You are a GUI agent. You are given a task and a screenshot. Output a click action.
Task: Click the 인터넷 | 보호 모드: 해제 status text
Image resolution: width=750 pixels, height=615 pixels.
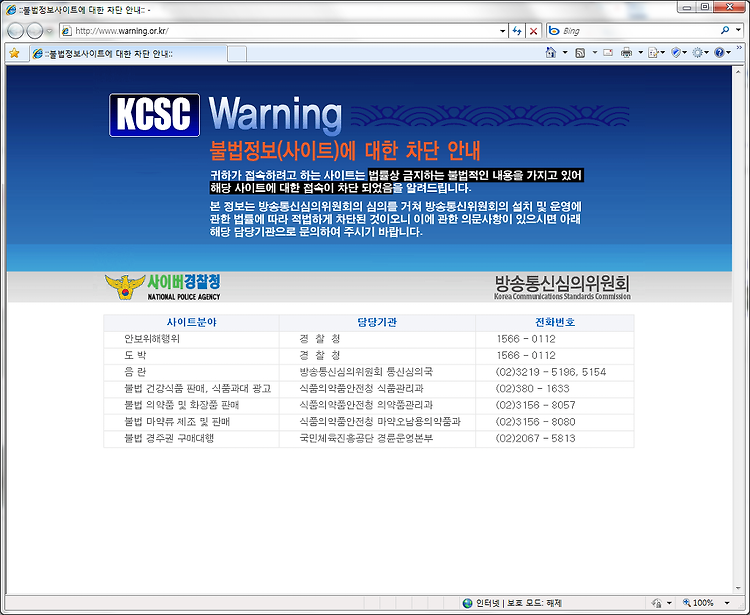[x=518, y=603]
